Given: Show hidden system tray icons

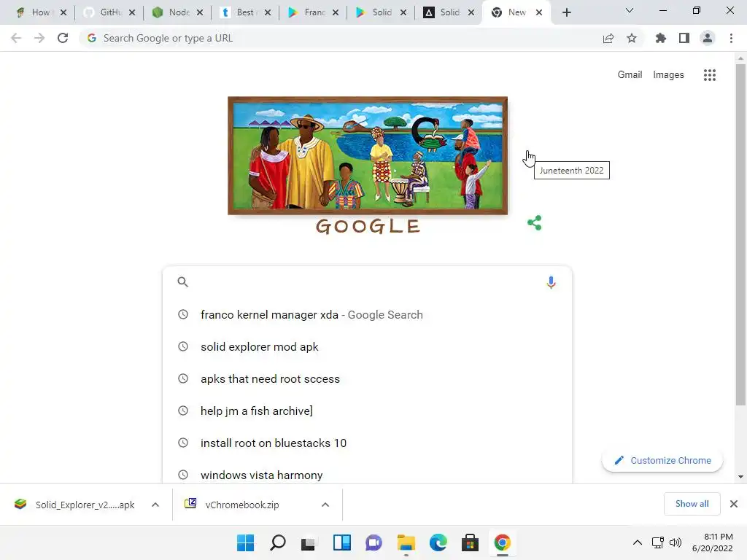Looking at the screenshot, I should pos(638,542).
